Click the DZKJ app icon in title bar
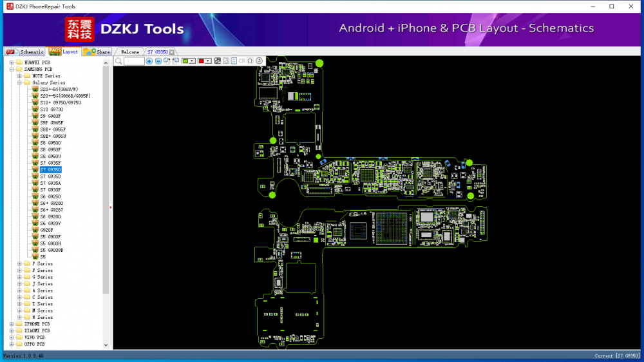The image size is (644, 362). click(10, 6)
